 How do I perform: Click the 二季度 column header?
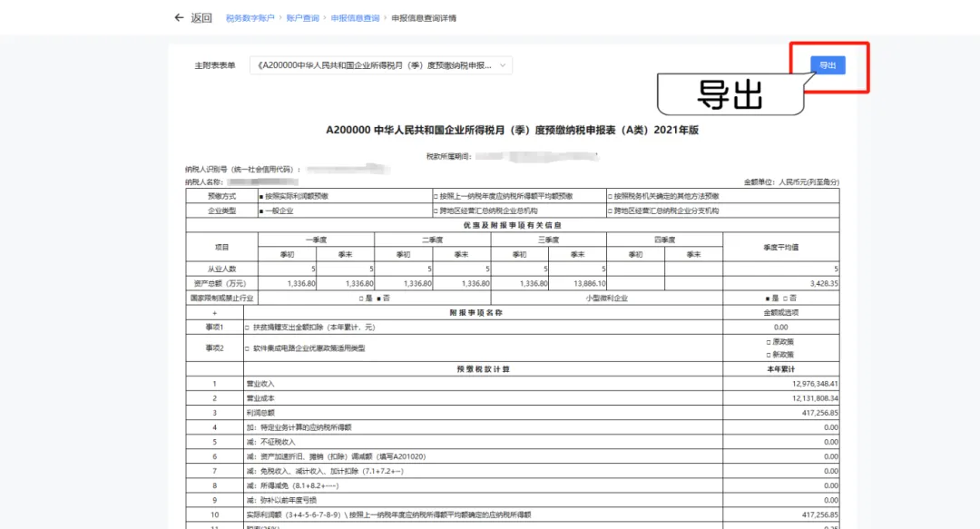point(433,240)
